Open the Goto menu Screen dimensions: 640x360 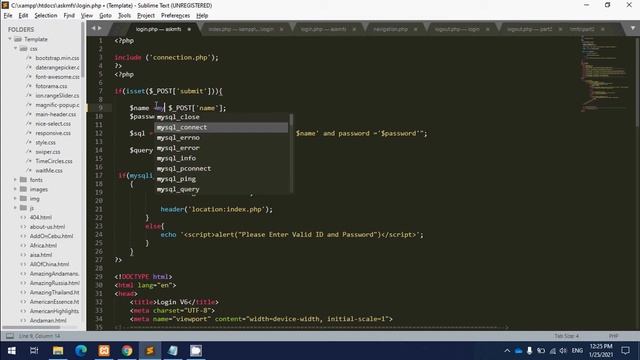pos(105,16)
